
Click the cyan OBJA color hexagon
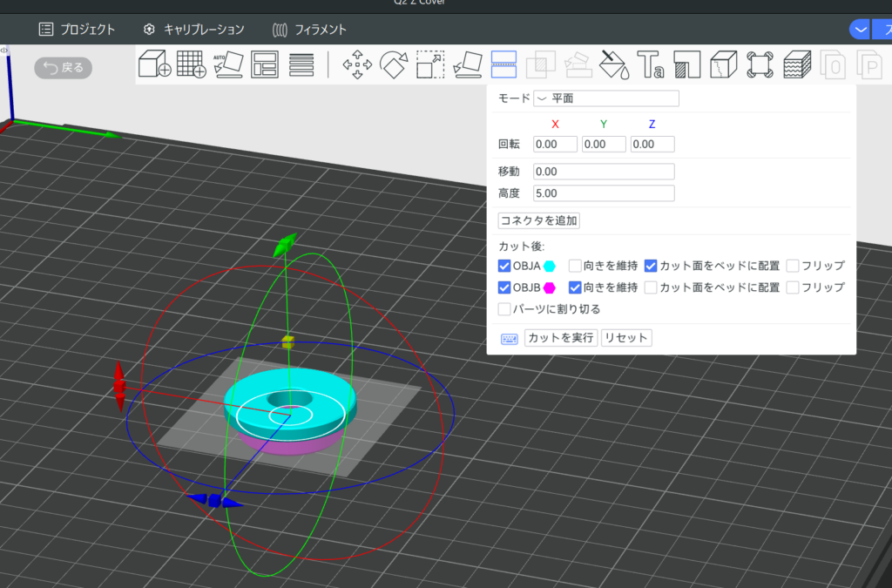click(x=550, y=266)
